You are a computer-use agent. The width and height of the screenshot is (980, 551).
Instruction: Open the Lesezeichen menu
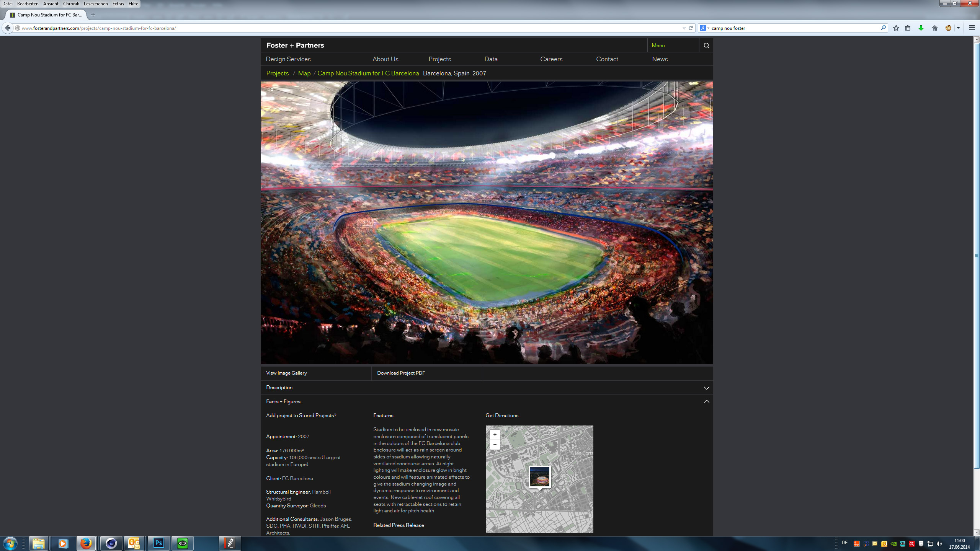point(95,4)
